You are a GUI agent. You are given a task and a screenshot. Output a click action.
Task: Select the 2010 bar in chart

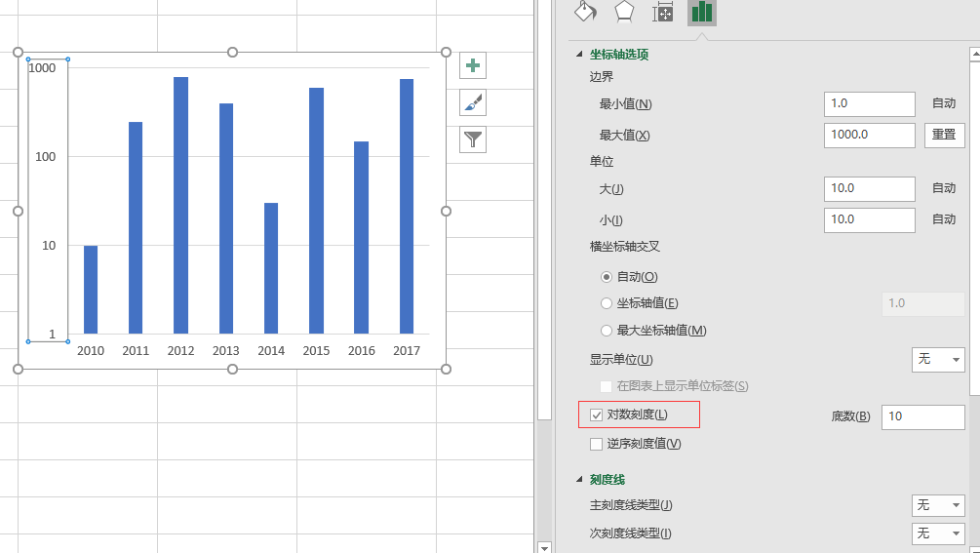[91, 290]
